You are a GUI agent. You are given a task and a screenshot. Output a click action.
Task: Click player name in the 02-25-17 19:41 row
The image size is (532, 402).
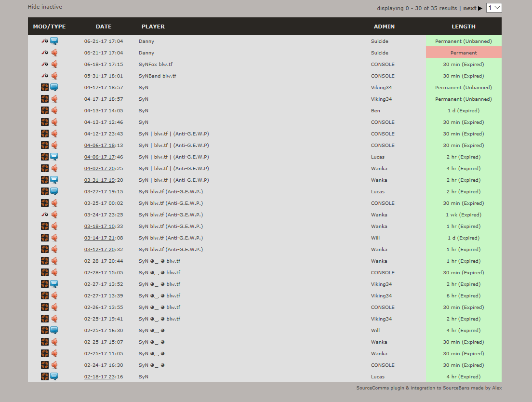pos(160,319)
